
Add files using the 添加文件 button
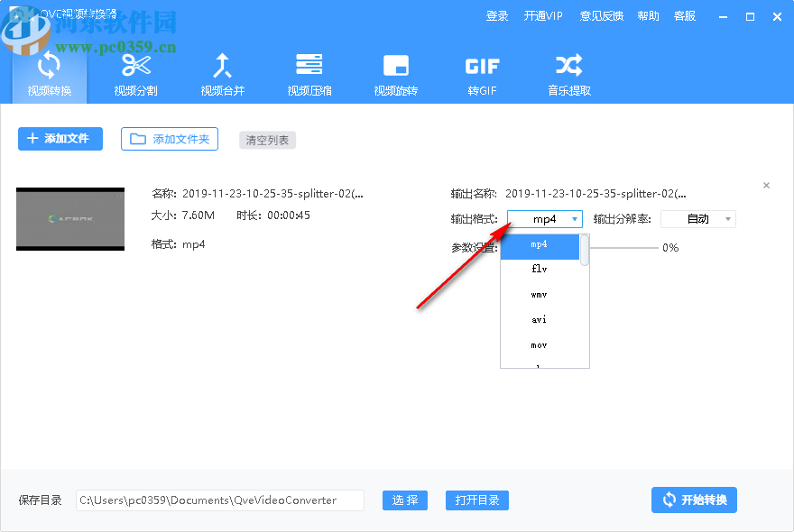(x=60, y=139)
